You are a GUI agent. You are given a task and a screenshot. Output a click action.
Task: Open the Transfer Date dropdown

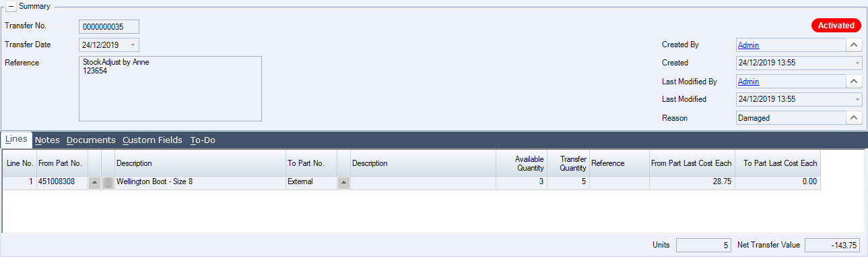click(133, 45)
